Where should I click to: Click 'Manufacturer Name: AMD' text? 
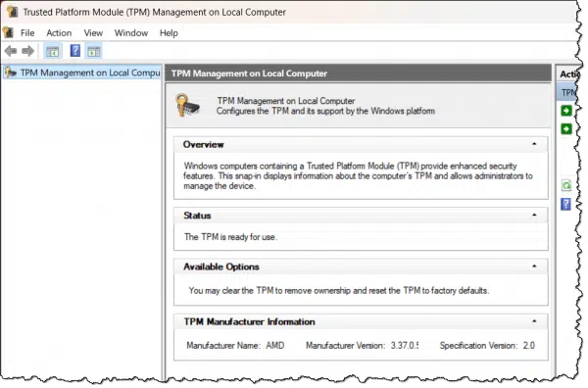click(x=235, y=345)
